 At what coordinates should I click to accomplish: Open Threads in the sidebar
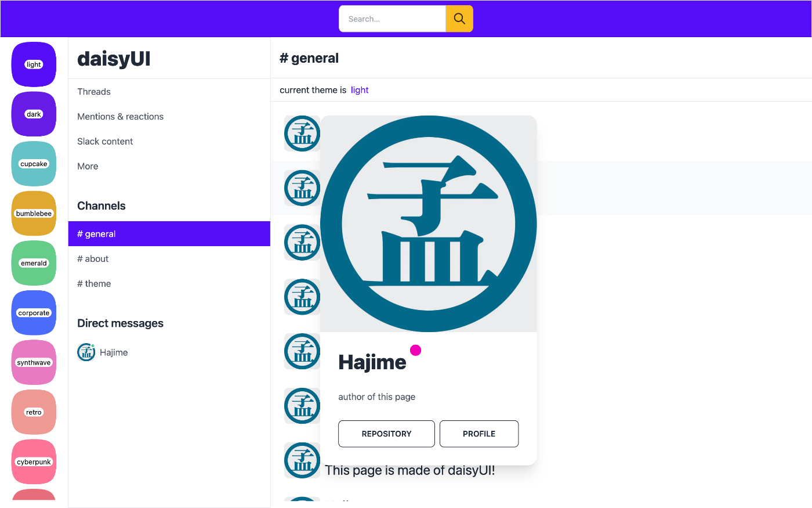coord(169,92)
